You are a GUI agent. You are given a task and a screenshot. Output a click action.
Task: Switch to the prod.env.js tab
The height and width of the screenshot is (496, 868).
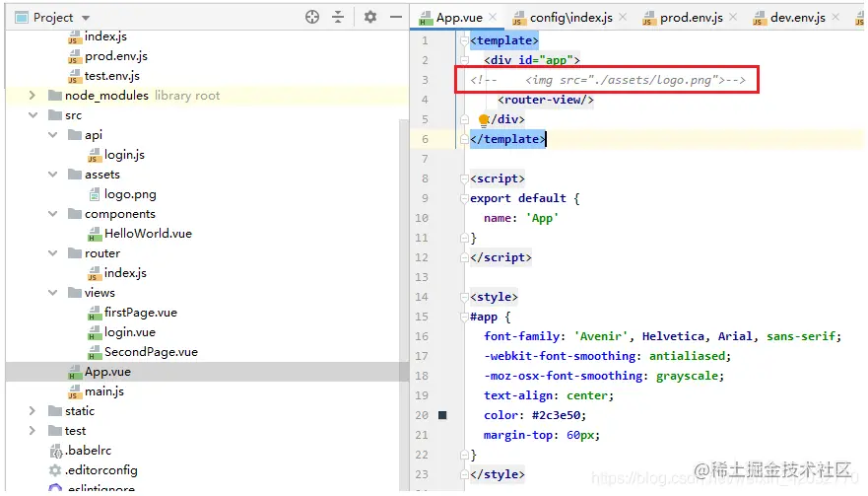pyautogui.click(x=692, y=18)
